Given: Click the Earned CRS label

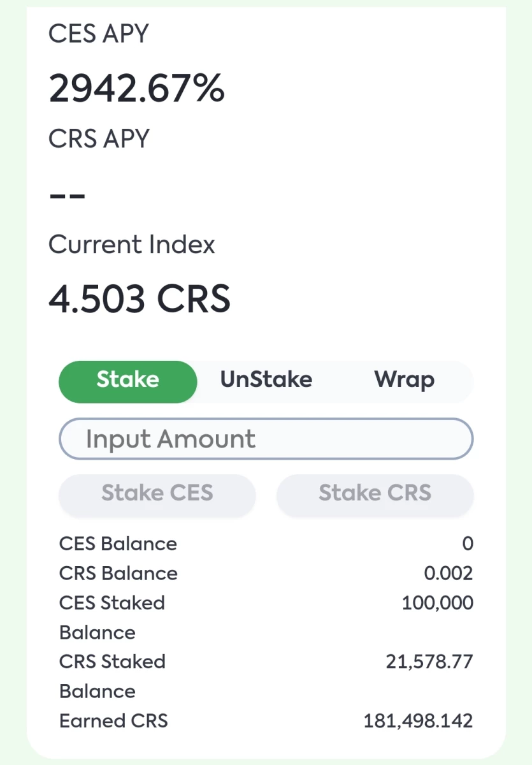Looking at the screenshot, I should [x=113, y=721].
